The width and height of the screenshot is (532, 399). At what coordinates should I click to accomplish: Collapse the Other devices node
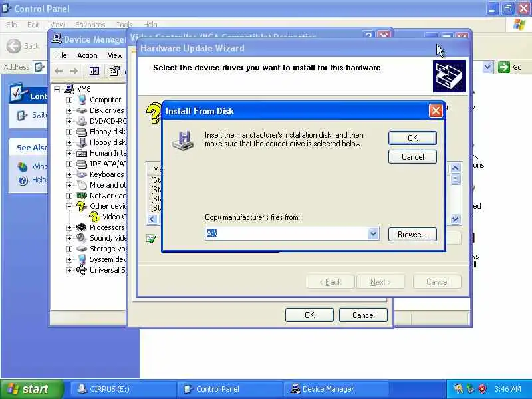pos(69,206)
